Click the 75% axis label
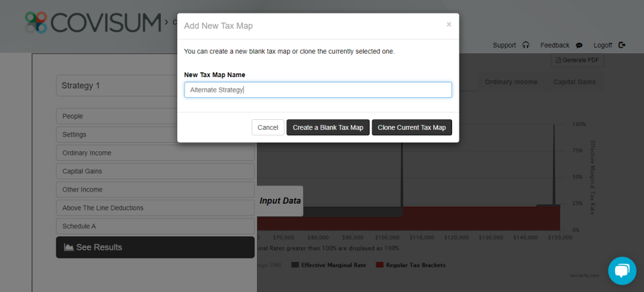Viewport: 644px width, 292px height. pos(577,151)
